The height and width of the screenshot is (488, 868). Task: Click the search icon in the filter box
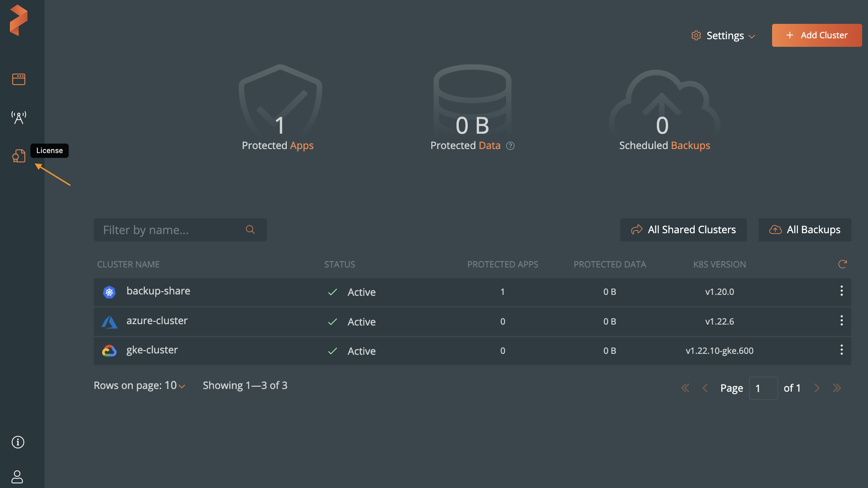(x=250, y=230)
